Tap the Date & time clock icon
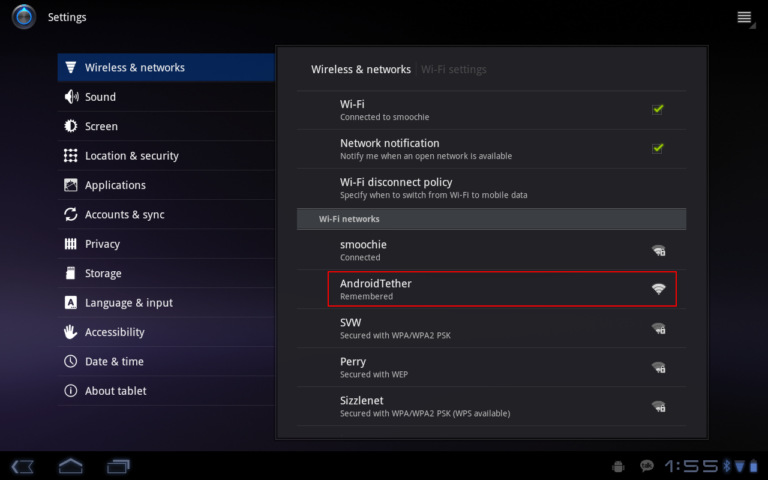 (71, 361)
